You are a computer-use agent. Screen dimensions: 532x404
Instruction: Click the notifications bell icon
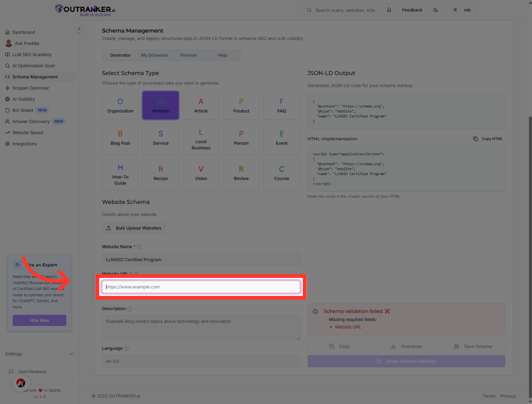(x=389, y=10)
